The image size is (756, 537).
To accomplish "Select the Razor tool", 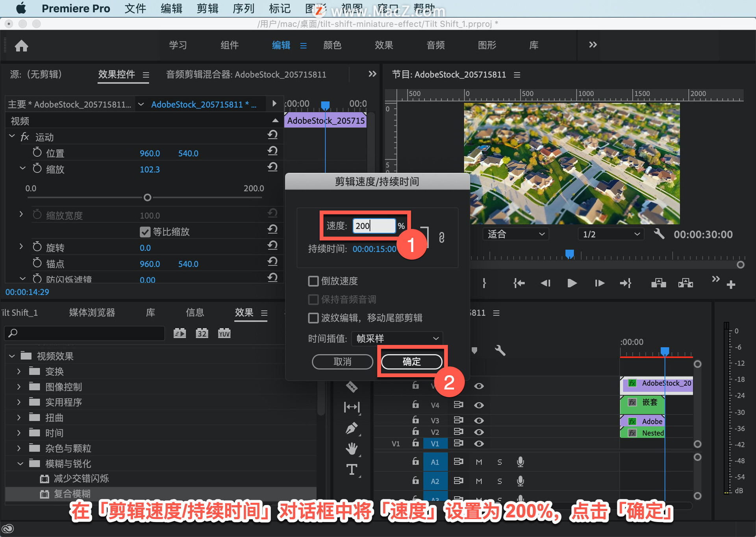I will [352, 387].
